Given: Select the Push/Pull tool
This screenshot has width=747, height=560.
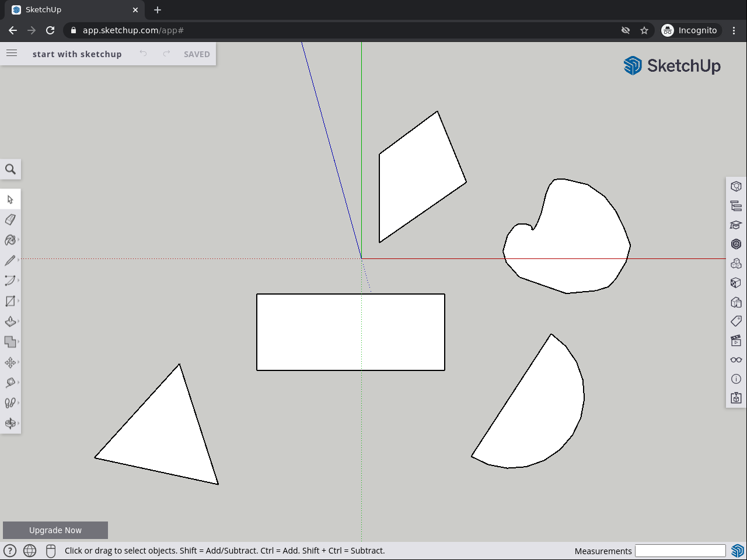Looking at the screenshot, I should [x=10, y=321].
